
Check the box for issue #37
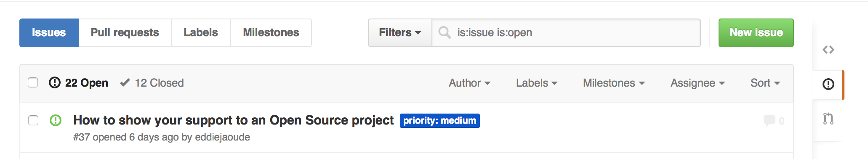tap(33, 120)
